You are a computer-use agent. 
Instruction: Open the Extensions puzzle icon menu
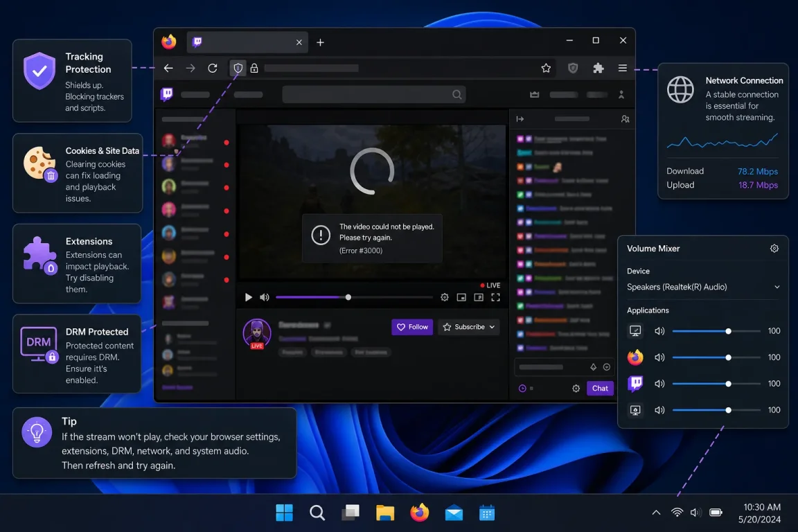coord(598,68)
